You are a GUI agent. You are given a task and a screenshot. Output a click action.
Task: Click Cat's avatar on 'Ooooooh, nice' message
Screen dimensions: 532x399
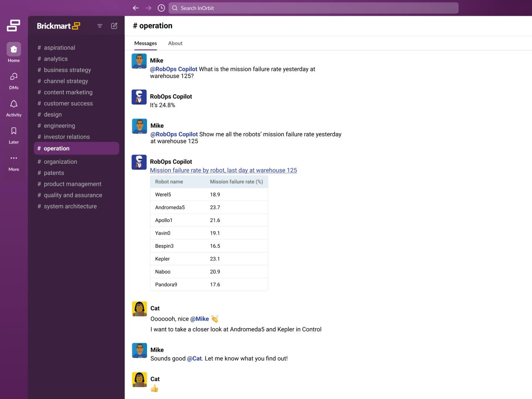coord(139,309)
